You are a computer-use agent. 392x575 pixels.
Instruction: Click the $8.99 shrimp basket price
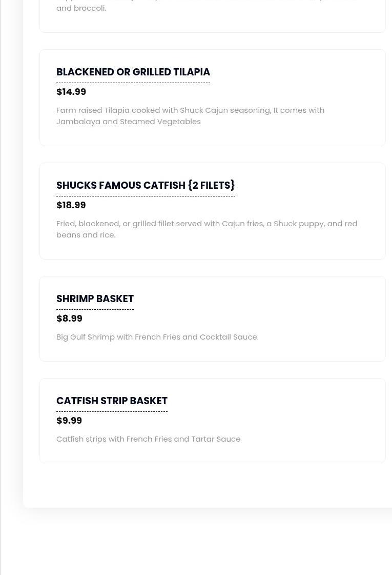69,319
